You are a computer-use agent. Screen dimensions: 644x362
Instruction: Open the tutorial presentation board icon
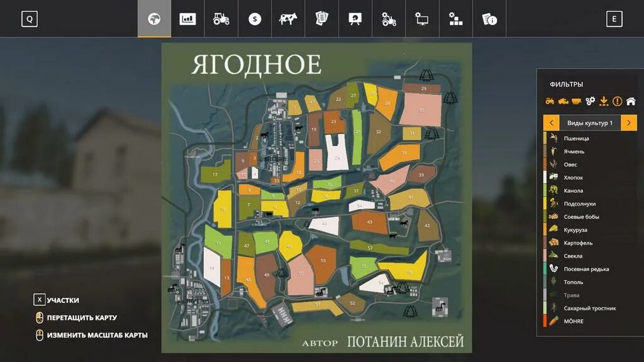pyautogui.click(x=355, y=19)
